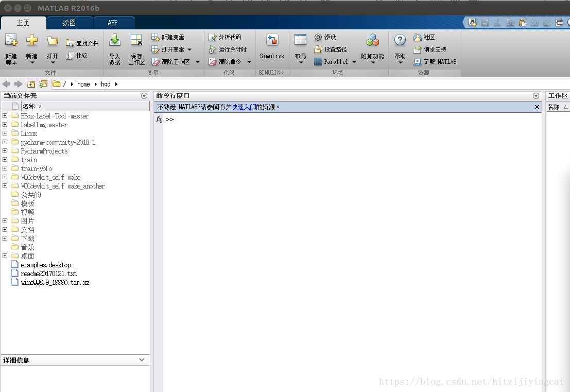570x392 pixels.
Task: Click the hqd segment in path
Action: [106, 84]
